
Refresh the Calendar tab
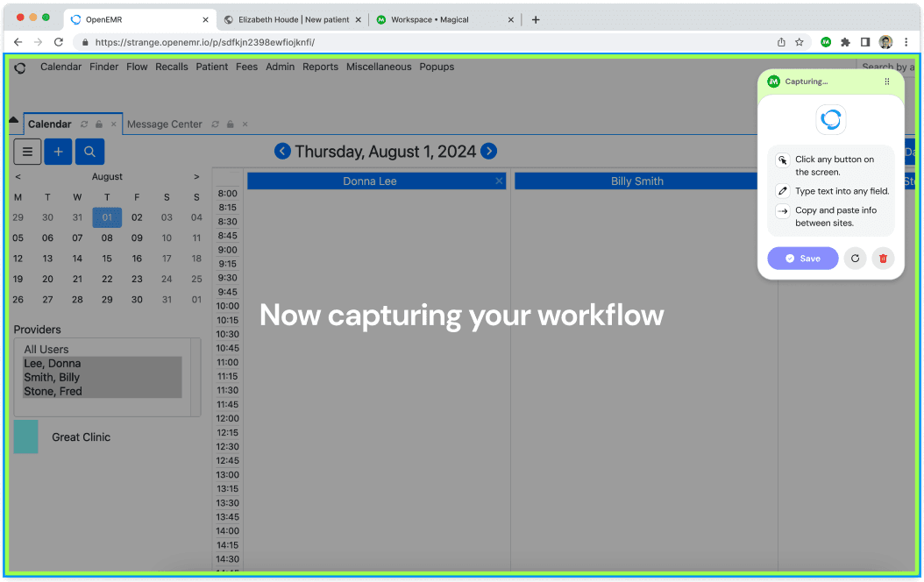[x=84, y=124]
